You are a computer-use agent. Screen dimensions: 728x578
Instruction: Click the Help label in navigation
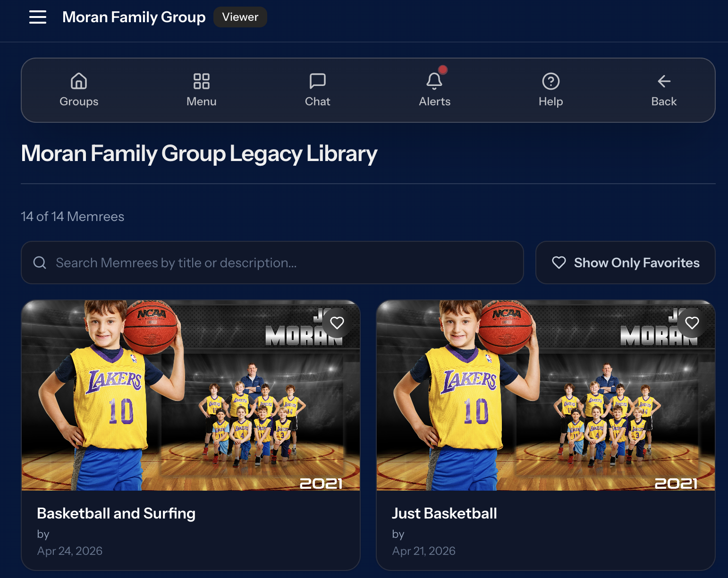(x=551, y=102)
